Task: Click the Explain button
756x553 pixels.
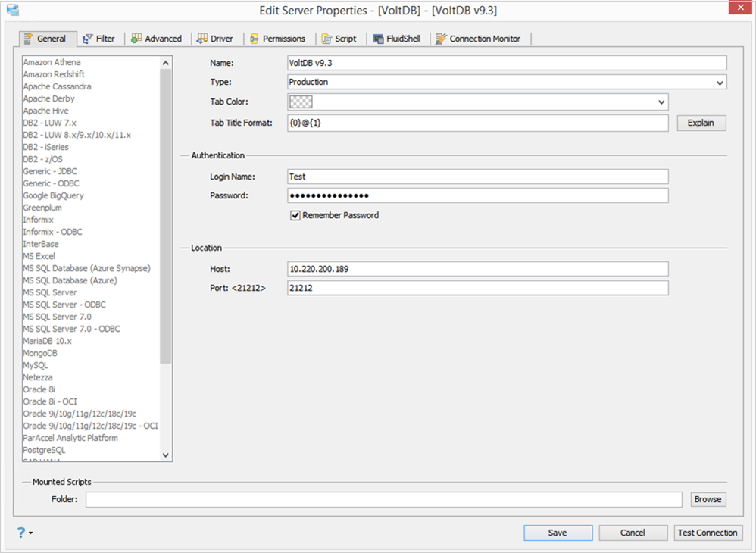Action: [701, 123]
